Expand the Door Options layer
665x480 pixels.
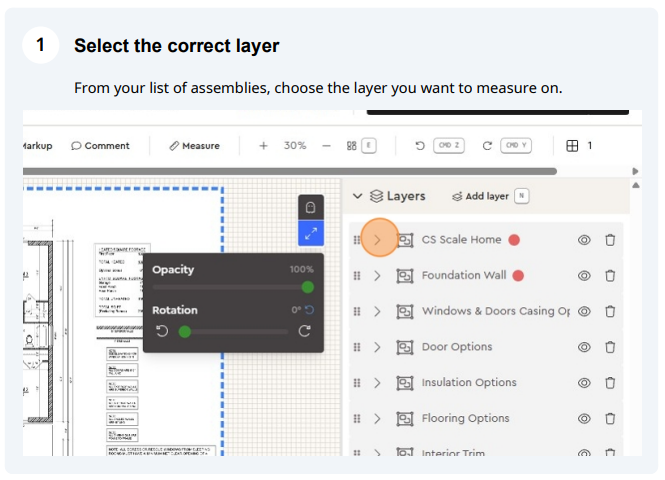point(377,347)
